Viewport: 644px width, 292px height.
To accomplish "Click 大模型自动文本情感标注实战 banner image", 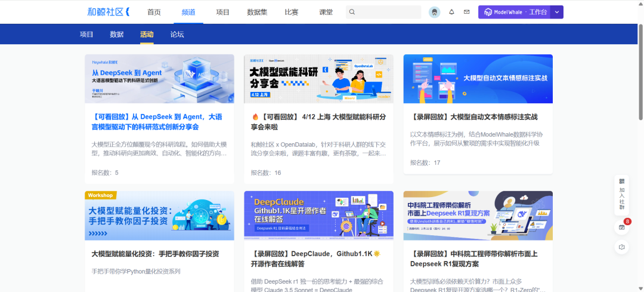I will (478, 79).
